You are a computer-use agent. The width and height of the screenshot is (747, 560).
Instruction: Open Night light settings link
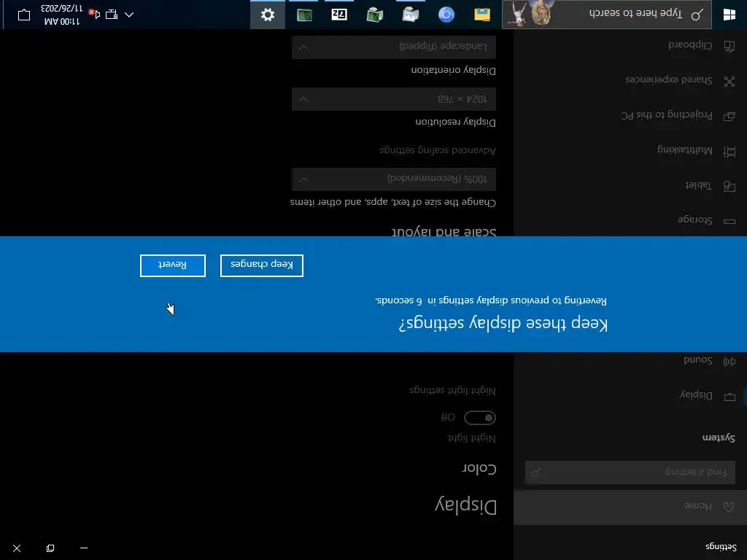452,391
